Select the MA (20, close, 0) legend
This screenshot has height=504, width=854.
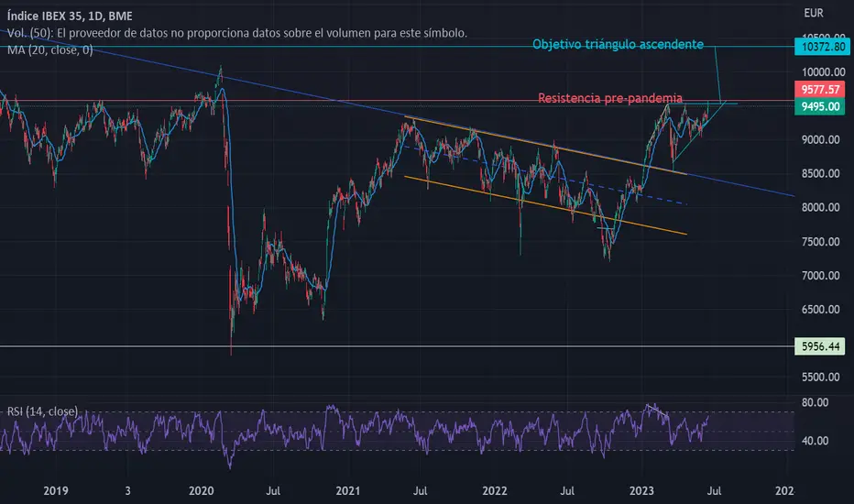tap(50, 50)
